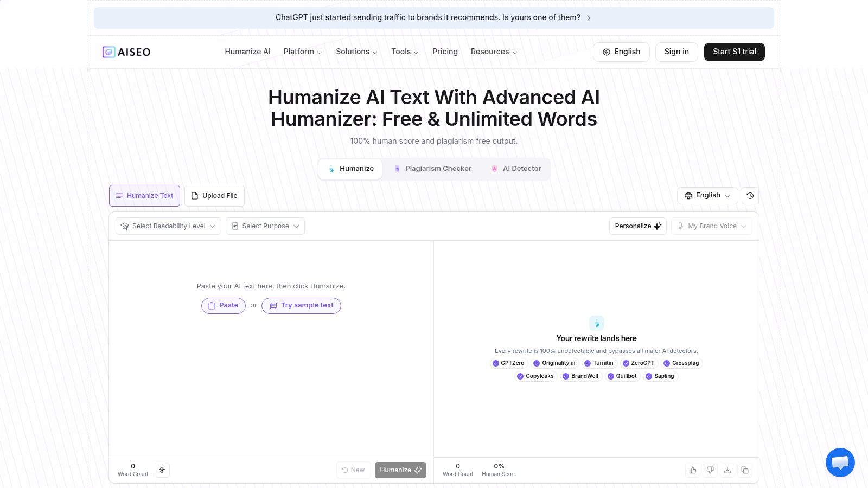Switch to the Plagiarism Checker tab
Screen dimensions: 868x488
click(433, 169)
